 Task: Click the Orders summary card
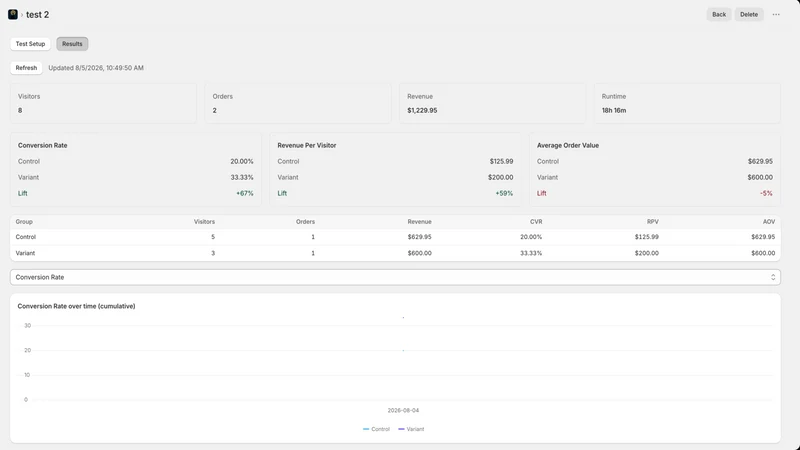click(298, 104)
